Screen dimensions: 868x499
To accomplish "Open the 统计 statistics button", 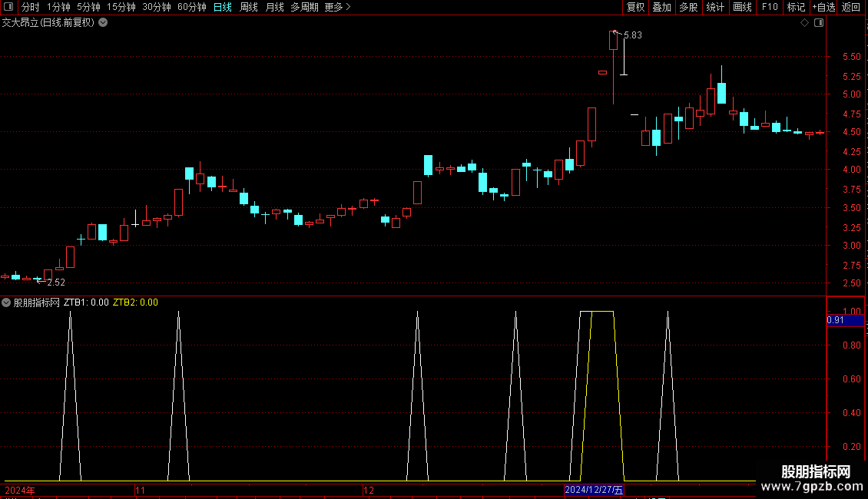I will (x=715, y=7).
